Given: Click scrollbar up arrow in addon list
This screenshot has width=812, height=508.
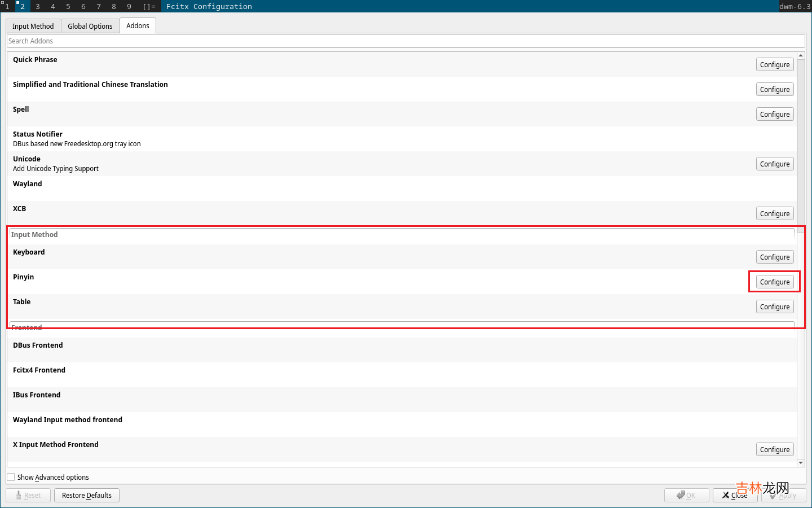Looking at the screenshot, I should pyautogui.click(x=801, y=55).
